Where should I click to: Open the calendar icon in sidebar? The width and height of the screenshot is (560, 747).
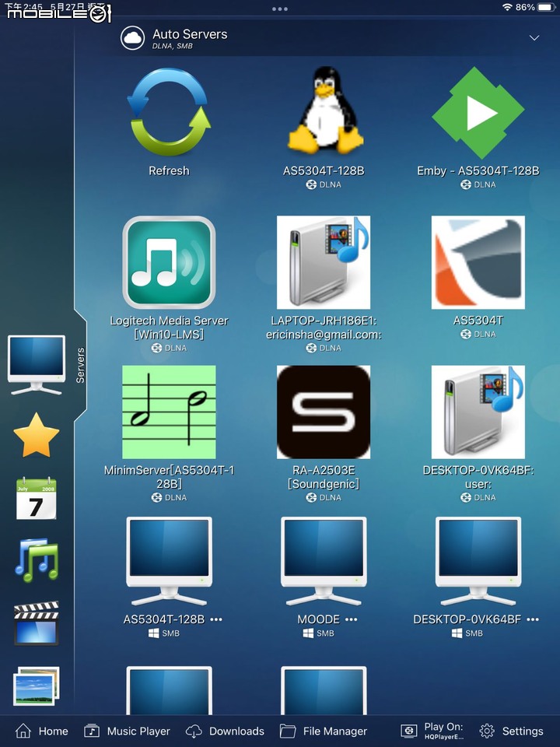click(x=37, y=498)
